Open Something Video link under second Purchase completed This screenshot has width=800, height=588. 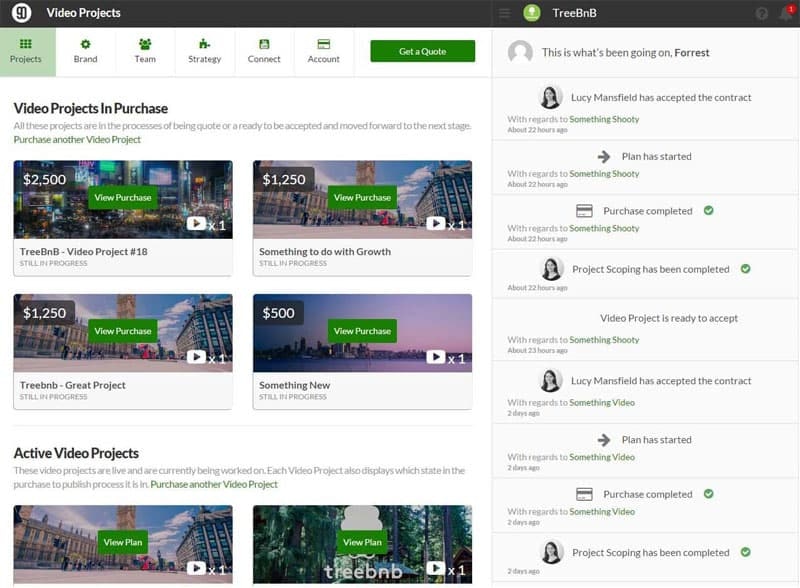click(602, 511)
